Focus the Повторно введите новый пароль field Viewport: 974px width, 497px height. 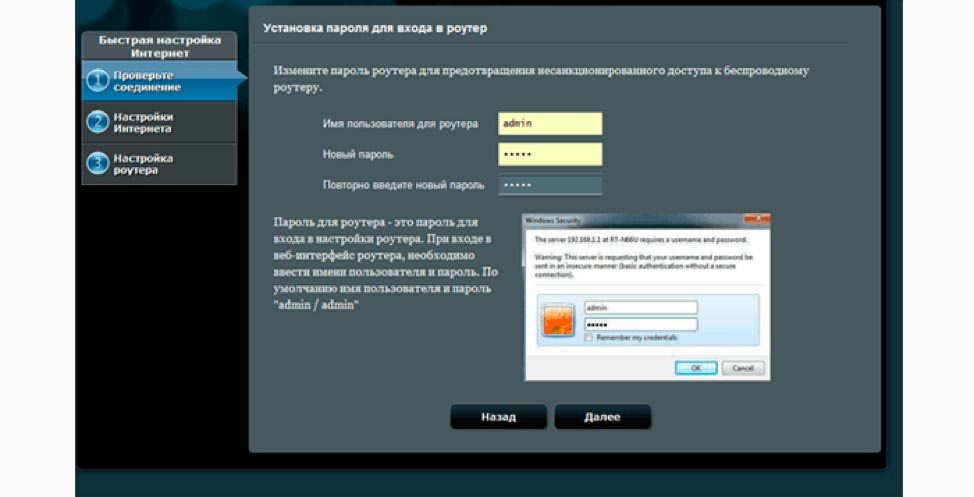pos(550,185)
